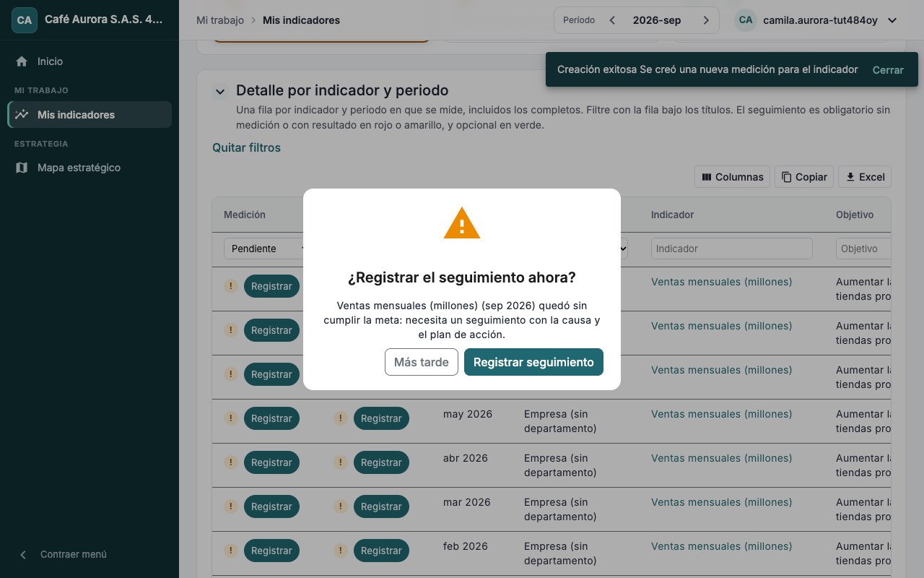Open Inicio from the sidebar menu
The height and width of the screenshot is (578, 924).
(90, 61)
